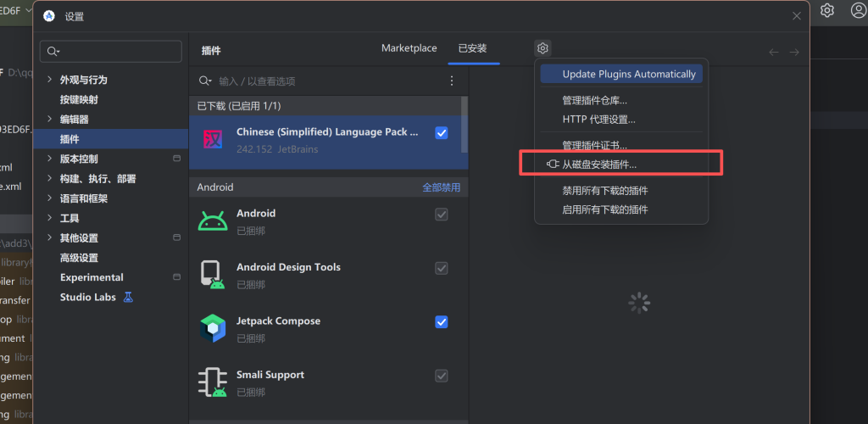The image size is (868, 424).
Task: Click the Android plugin robot icon
Action: pyautogui.click(x=213, y=221)
